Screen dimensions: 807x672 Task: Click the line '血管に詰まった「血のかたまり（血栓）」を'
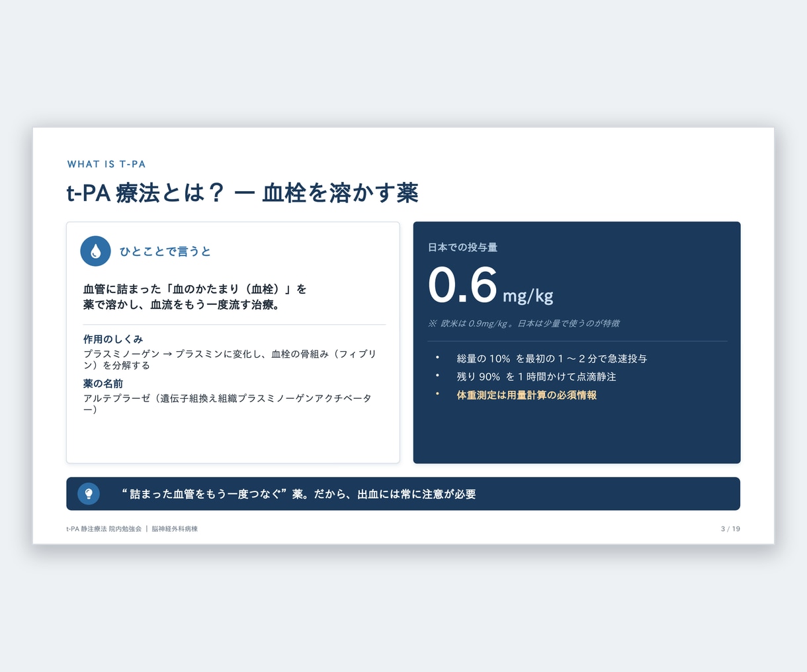point(195,289)
